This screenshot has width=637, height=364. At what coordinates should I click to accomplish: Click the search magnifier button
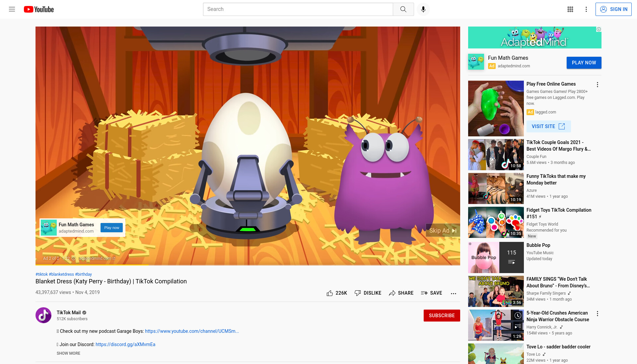pyautogui.click(x=403, y=9)
